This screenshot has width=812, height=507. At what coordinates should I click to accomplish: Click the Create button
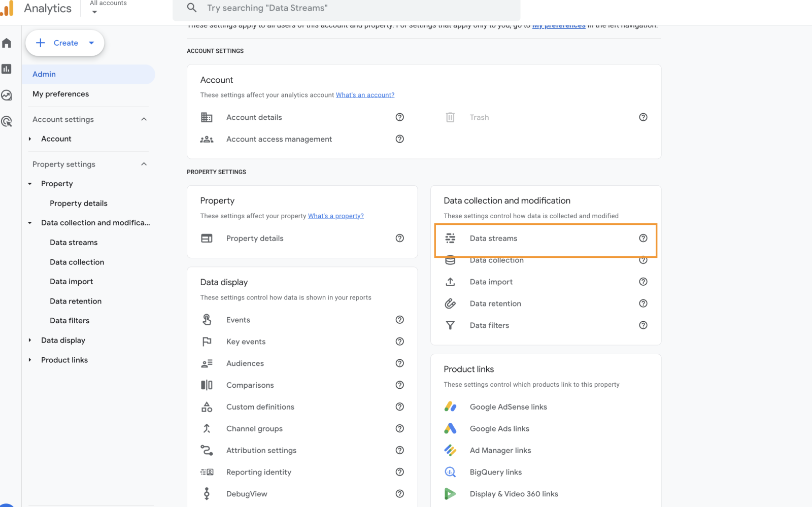65,43
